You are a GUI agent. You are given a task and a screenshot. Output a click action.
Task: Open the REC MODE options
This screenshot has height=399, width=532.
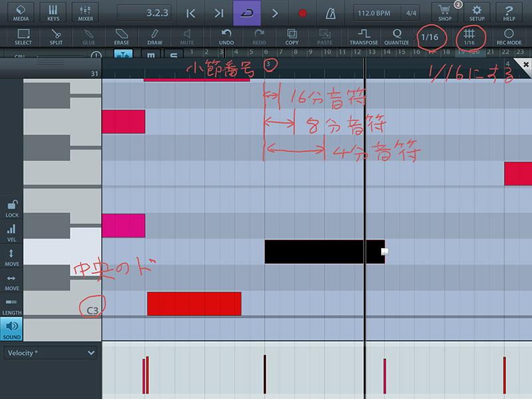[509, 37]
